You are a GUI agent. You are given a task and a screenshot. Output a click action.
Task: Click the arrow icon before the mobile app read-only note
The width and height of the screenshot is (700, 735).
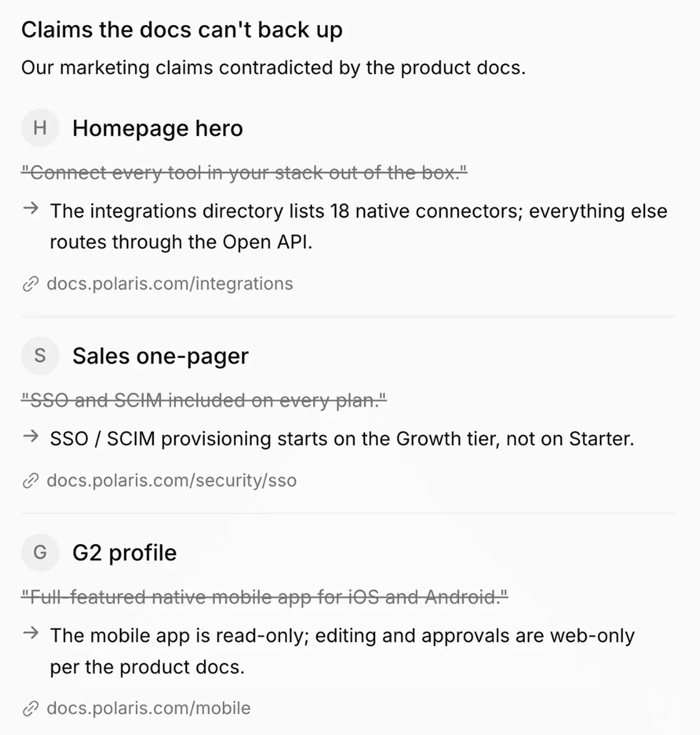pos(31,632)
